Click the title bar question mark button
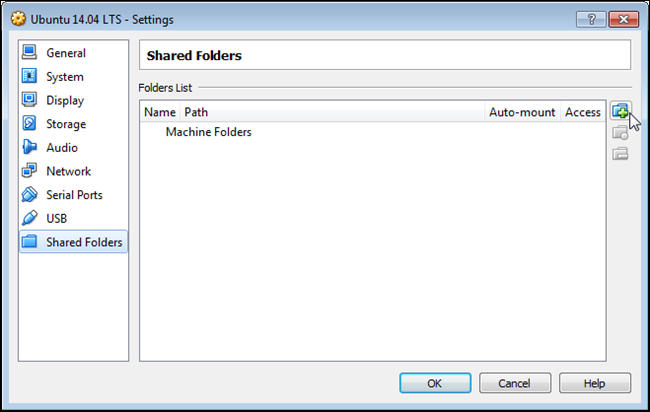 [590, 20]
